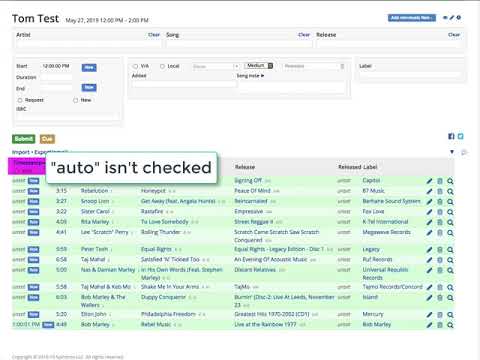The image size is (480, 360).
Task: Click the down triangle above the table
Action: [452, 152]
